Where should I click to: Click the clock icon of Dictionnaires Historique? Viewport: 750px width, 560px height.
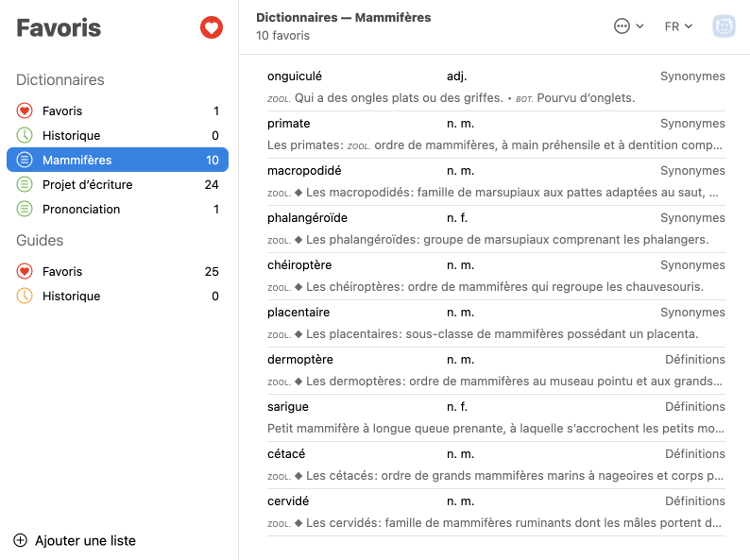(x=25, y=136)
